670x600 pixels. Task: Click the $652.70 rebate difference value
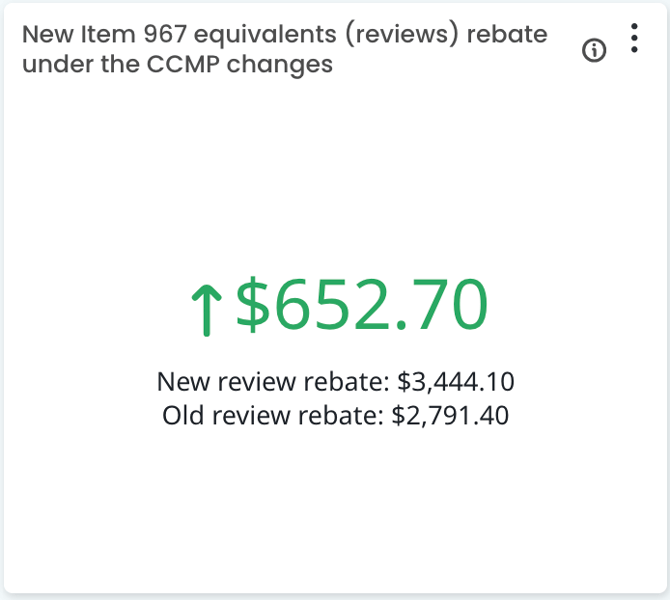(x=361, y=305)
